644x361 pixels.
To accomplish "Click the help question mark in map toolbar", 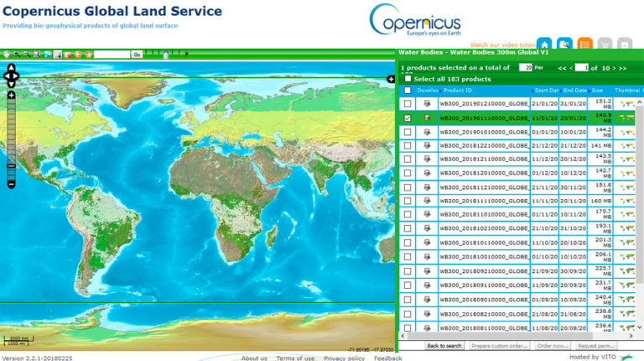I will (186, 54).
